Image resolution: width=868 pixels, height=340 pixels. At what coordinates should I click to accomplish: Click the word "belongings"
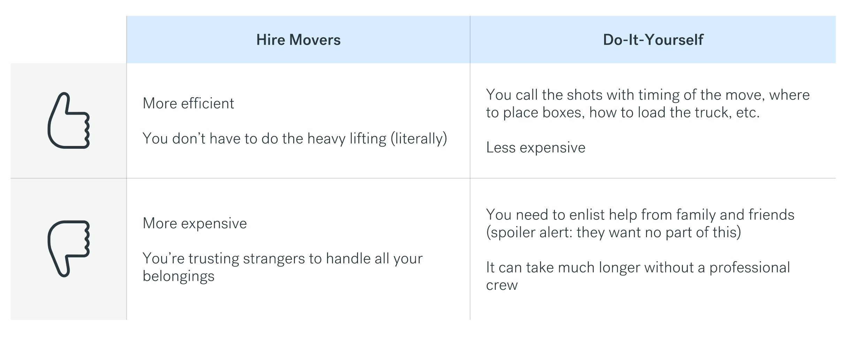[178, 276]
